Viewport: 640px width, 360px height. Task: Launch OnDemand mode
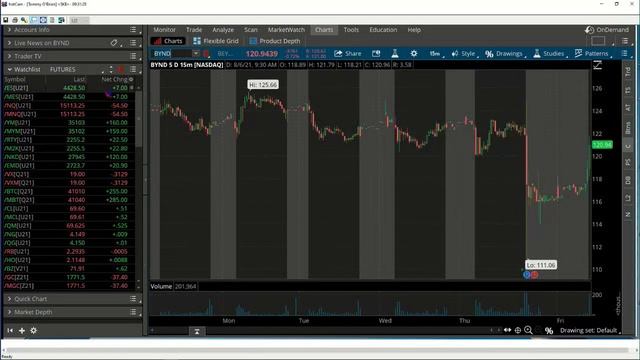(x=607, y=30)
